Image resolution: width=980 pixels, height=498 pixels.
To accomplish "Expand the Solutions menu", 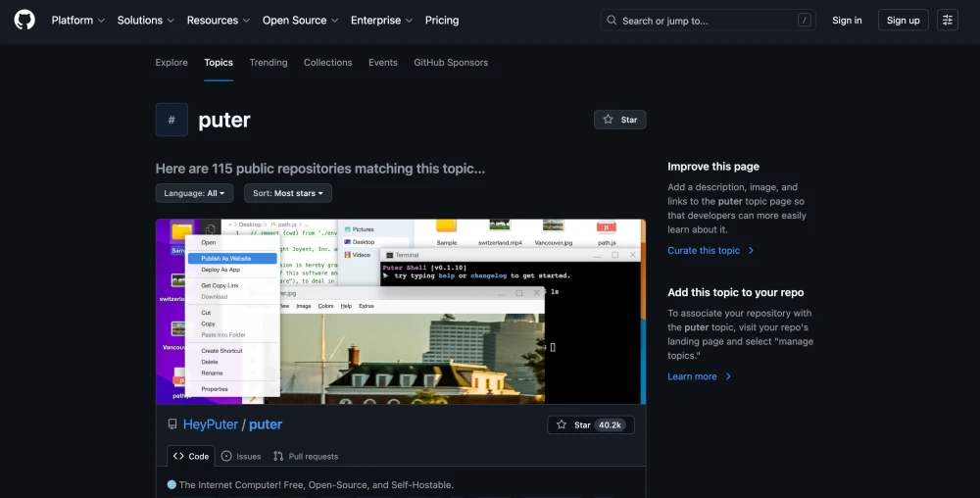I will [146, 20].
